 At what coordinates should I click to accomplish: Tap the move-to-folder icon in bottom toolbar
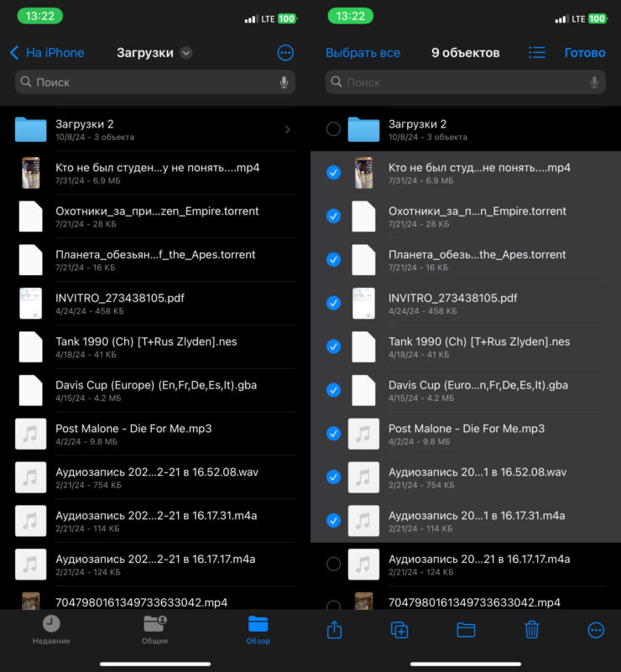coord(466,630)
